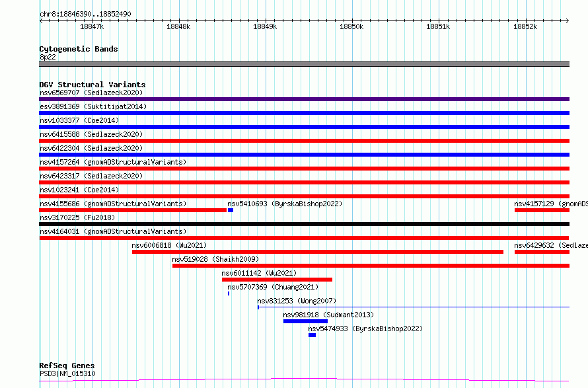Open the nsv6429632 variant label

(551, 245)
